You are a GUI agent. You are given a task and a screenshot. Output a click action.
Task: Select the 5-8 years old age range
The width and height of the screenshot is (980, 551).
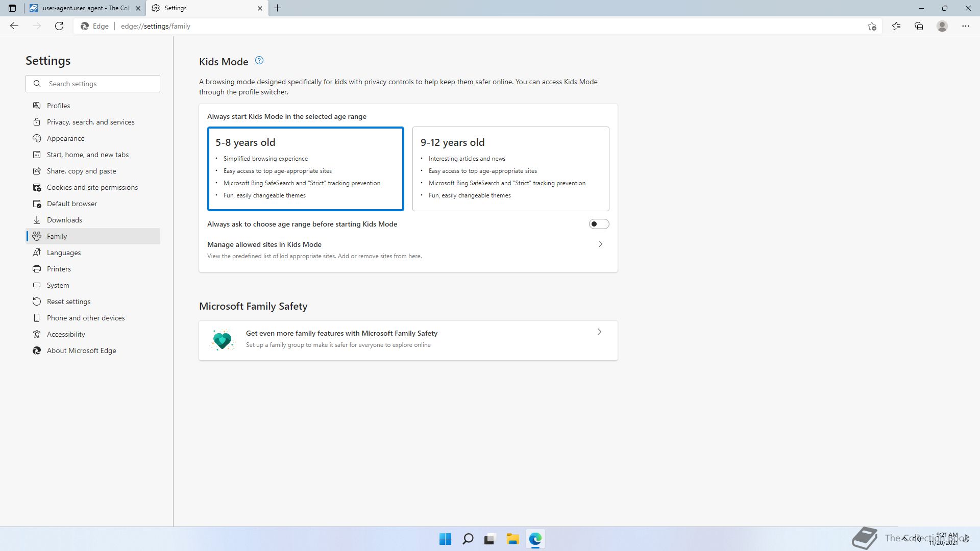(x=306, y=168)
